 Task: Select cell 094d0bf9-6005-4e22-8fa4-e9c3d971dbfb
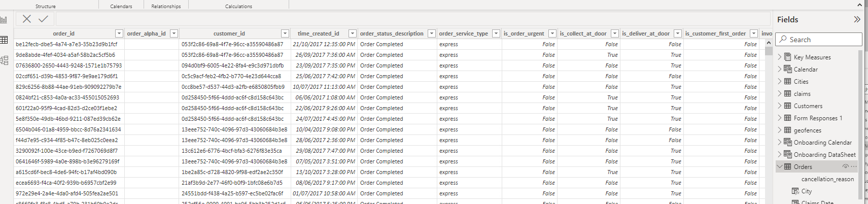[x=232, y=65]
